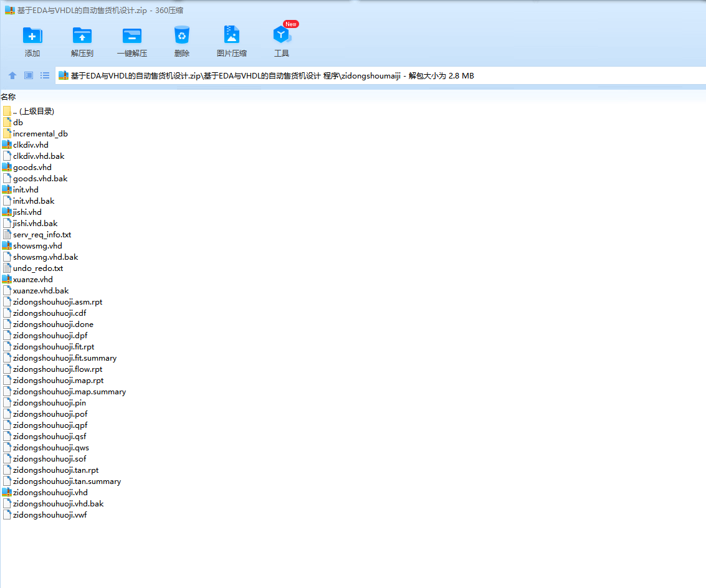Select the goods.vhd file icon
Screen dimensions: 706x588
7,168
